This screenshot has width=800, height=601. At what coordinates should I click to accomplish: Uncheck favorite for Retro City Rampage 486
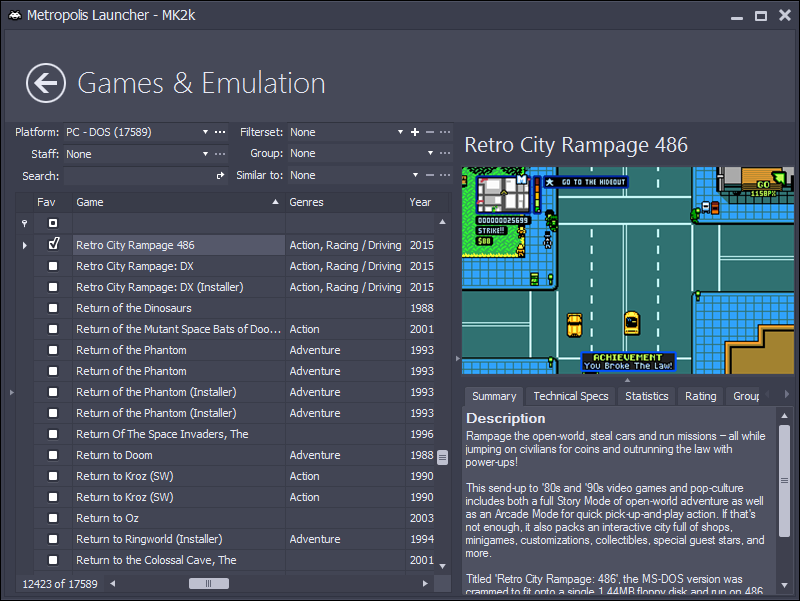point(53,245)
